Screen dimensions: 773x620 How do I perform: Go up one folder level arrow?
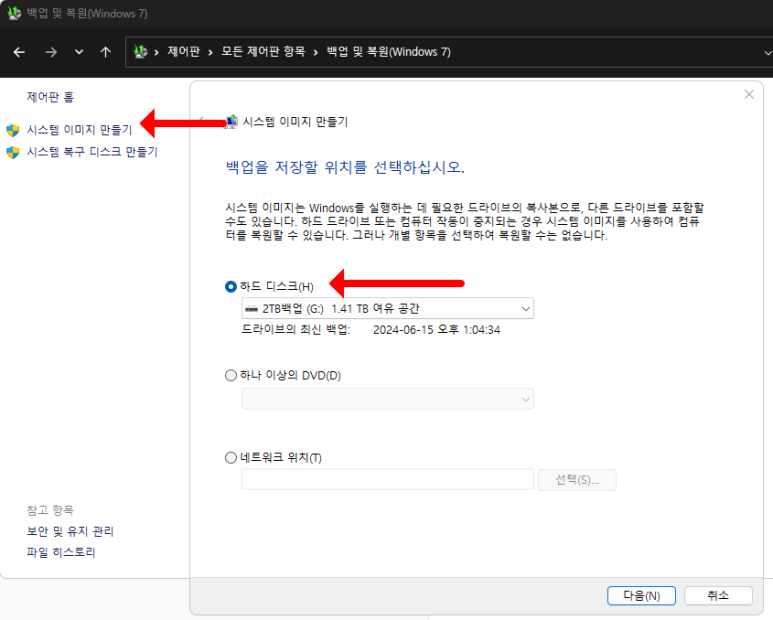tap(105, 52)
